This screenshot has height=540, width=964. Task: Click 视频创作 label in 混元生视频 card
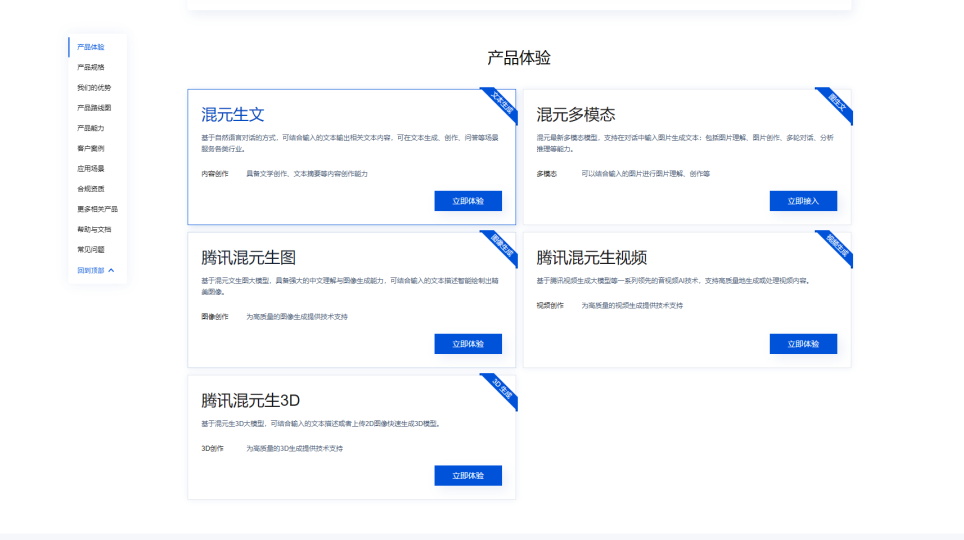550,306
